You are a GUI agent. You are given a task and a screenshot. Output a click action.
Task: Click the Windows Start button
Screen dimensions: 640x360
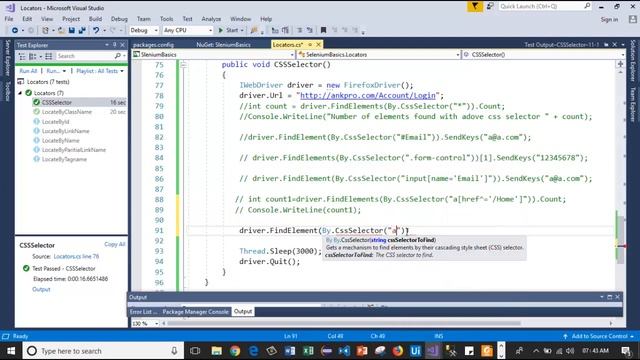[11, 351]
